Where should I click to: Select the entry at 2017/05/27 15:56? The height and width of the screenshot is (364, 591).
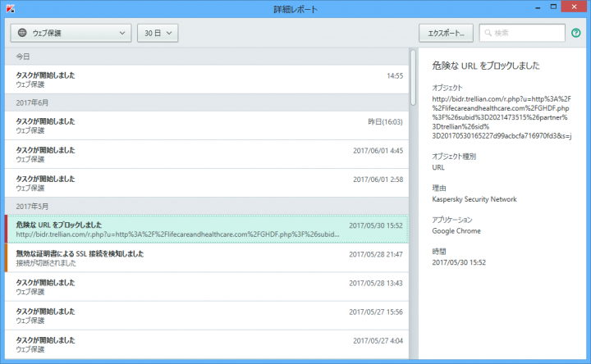pyautogui.click(x=207, y=316)
